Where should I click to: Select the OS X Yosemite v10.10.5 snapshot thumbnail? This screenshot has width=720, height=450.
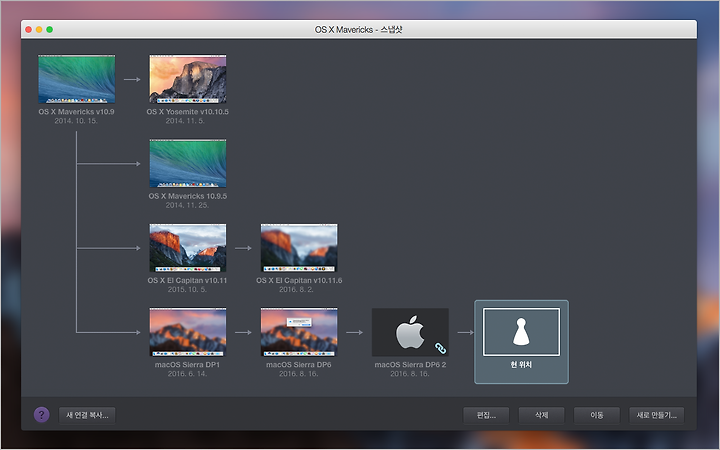coord(188,79)
